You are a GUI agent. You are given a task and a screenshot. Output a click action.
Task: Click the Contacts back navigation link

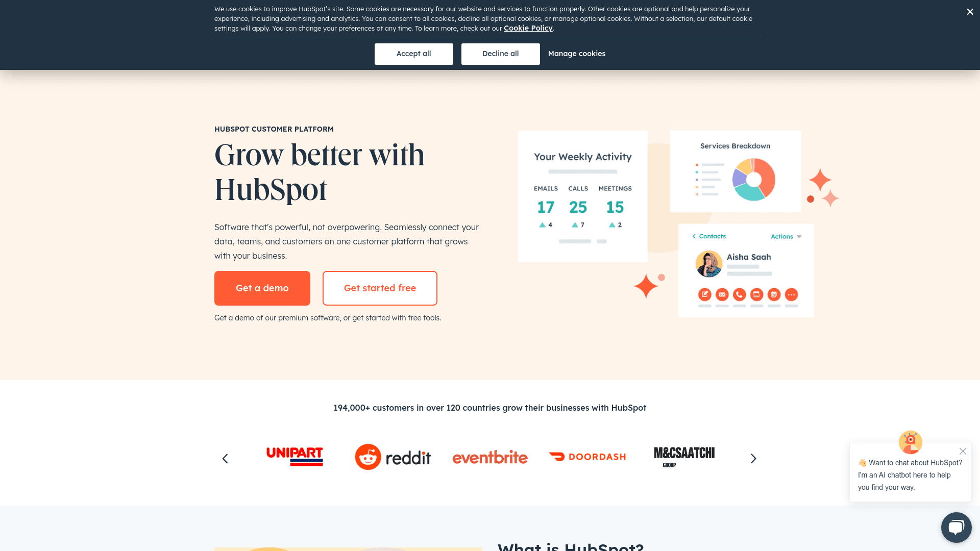pyautogui.click(x=709, y=236)
